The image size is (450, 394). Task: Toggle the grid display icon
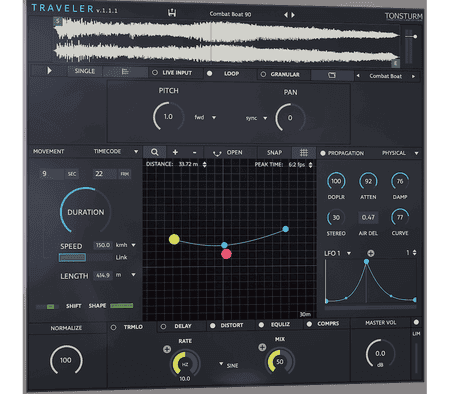304,153
